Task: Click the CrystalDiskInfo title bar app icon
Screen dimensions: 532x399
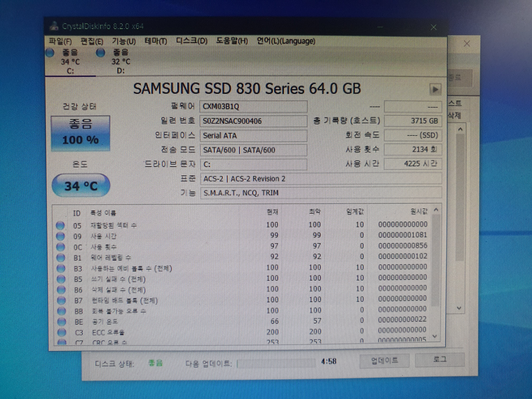Action: pyautogui.click(x=54, y=26)
